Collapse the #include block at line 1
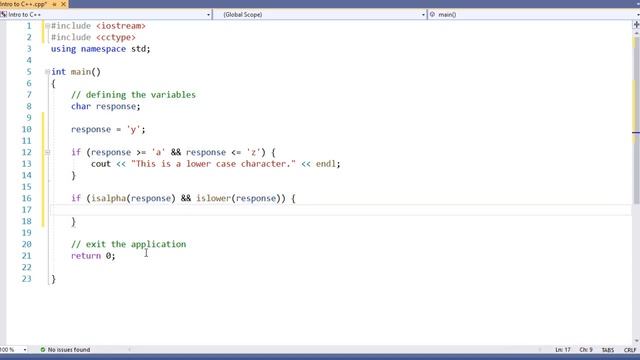The image size is (640, 360). click(x=47, y=26)
